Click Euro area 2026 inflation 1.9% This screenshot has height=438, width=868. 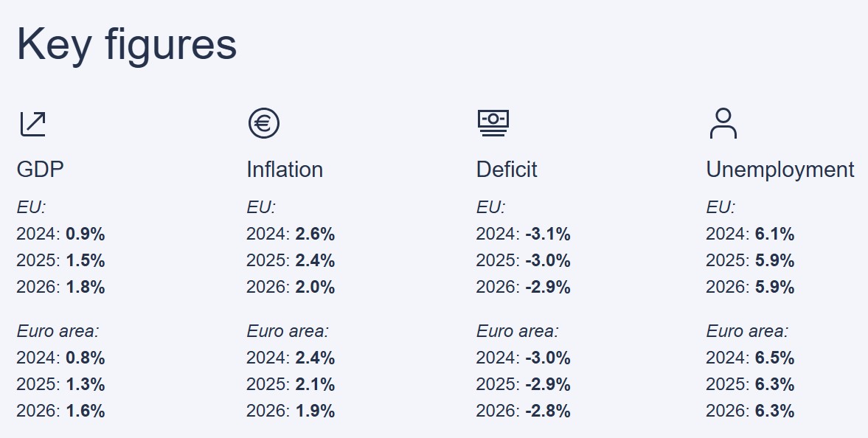coord(315,411)
